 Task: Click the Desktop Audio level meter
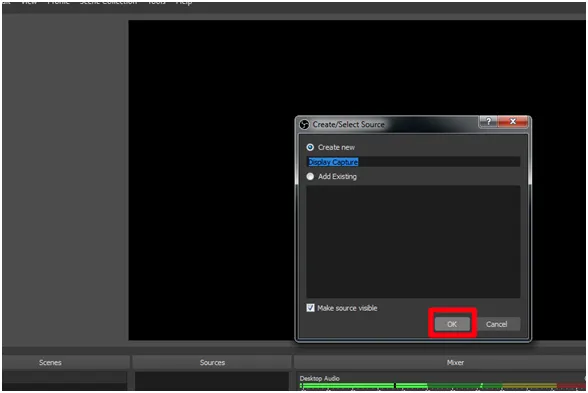coord(442,386)
